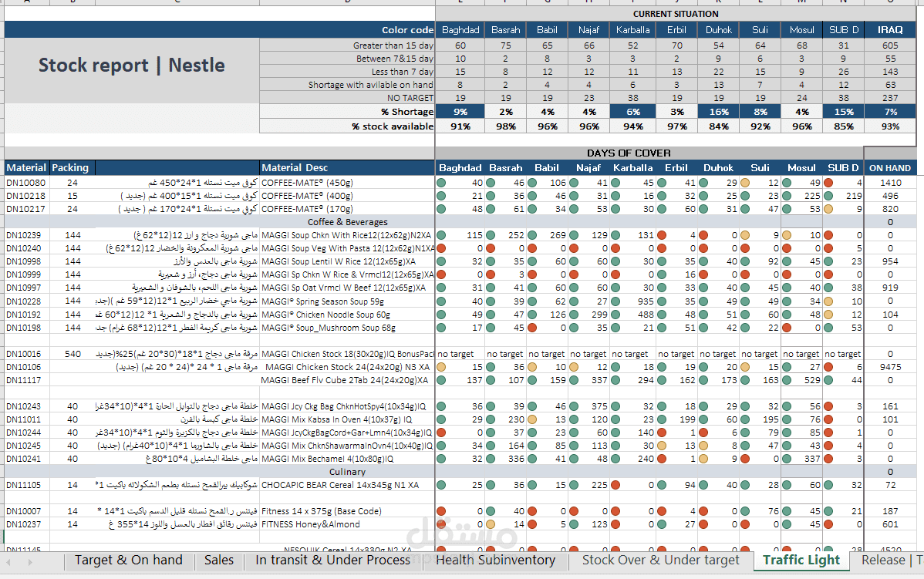The width and height of the screenshot is (924, 579).
Task: Click the DAYS OF COVER header
Action: click(629, 153)
